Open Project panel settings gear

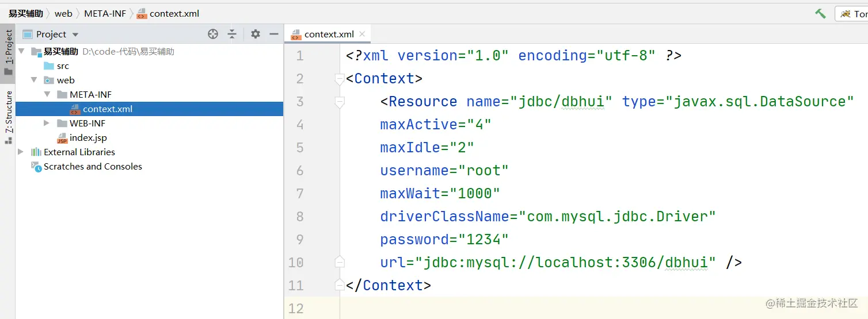pos(256,34)
